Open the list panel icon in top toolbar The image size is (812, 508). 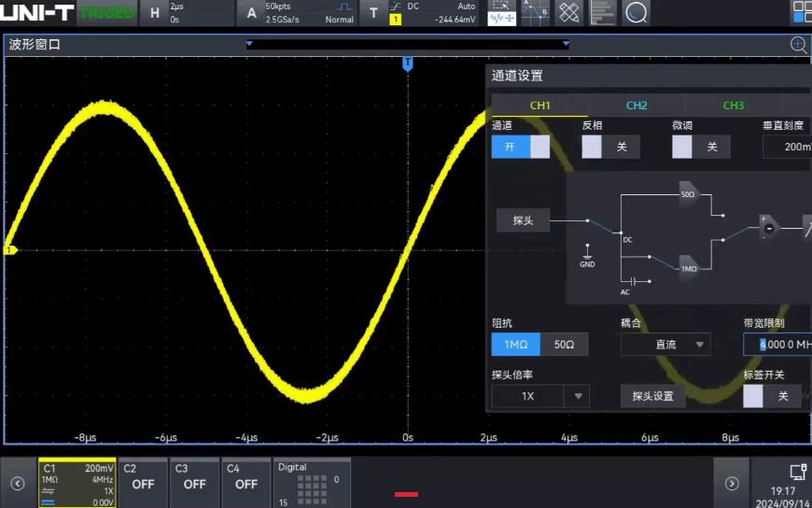(603, 13)
